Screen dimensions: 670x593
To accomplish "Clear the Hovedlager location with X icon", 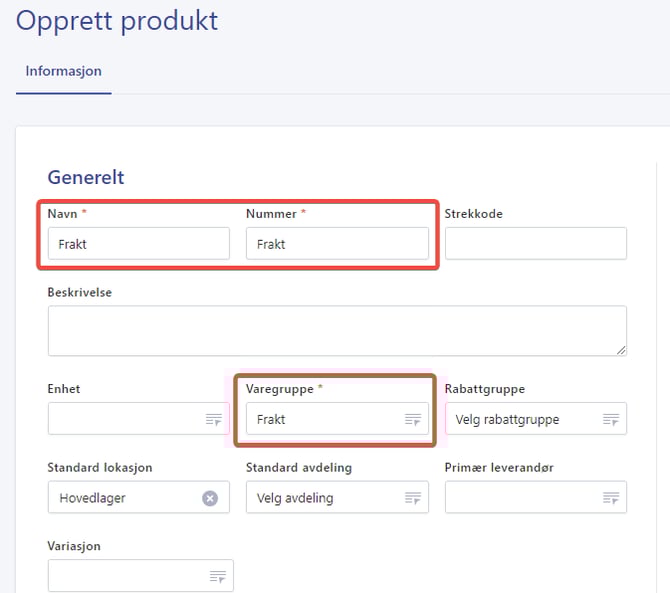I will (210, 498).
